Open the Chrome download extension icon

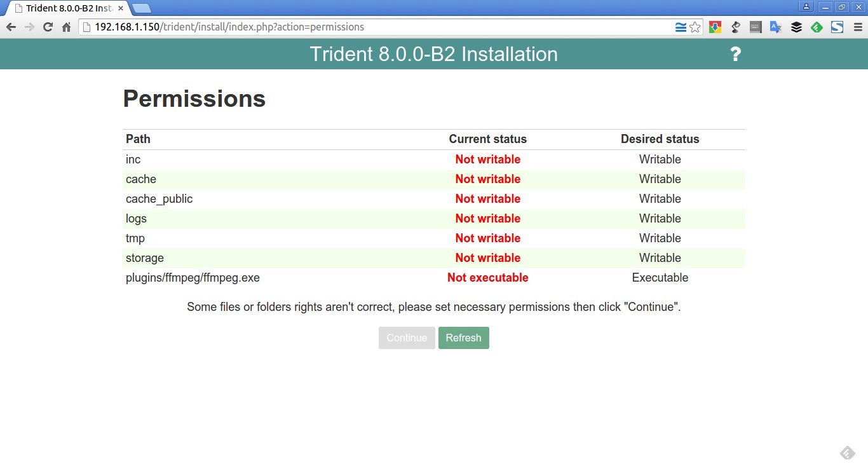(x=715, y=27)
